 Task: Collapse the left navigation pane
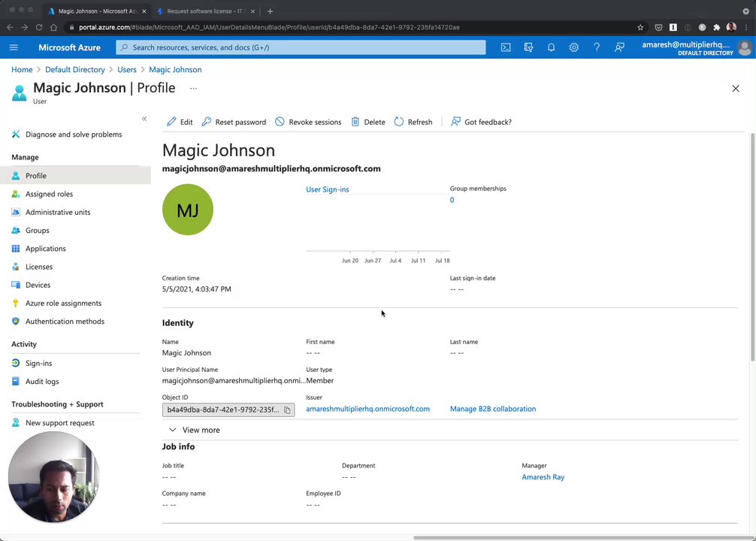pyautogui.click(x=144, y=119)
